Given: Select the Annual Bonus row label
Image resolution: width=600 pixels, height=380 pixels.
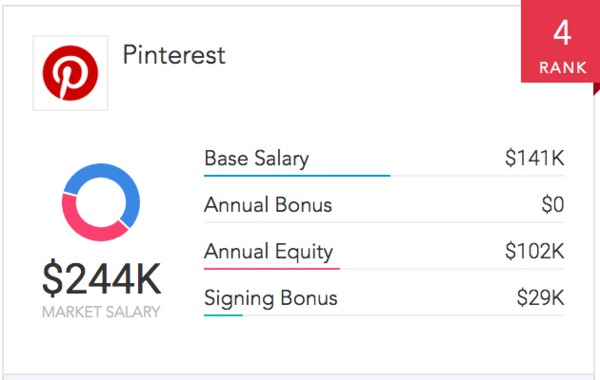Looking at the screenshot, I should click(x=268, y=205).
